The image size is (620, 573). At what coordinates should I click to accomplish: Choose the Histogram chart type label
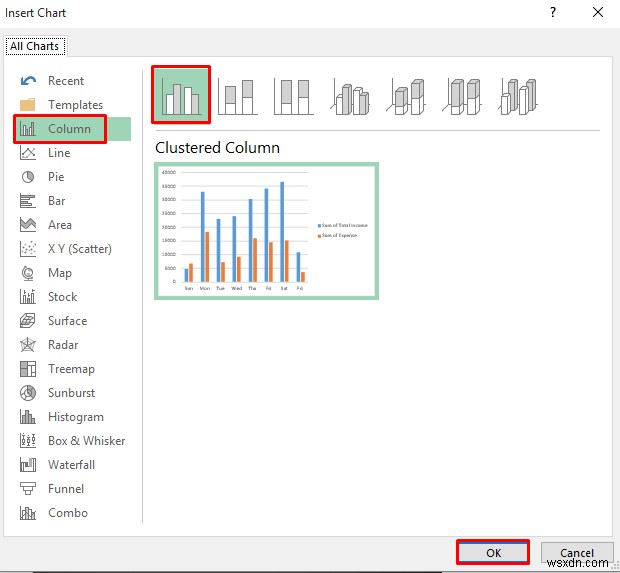76,417
